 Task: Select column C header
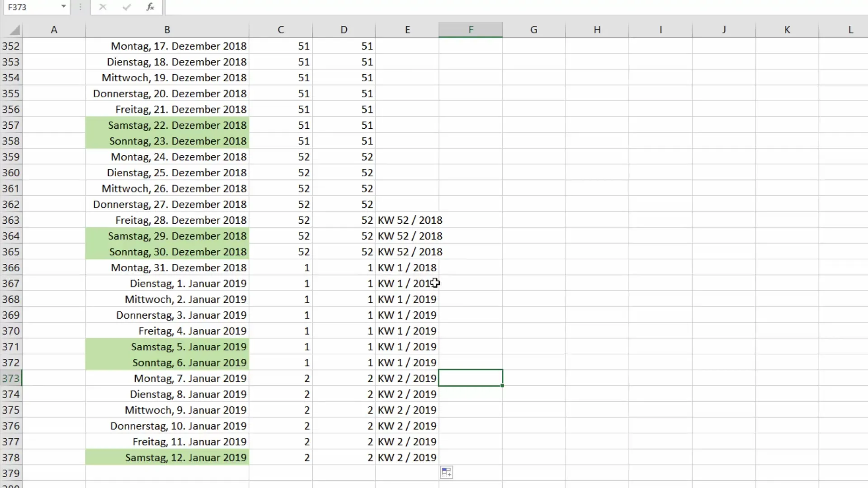[281, 30]
